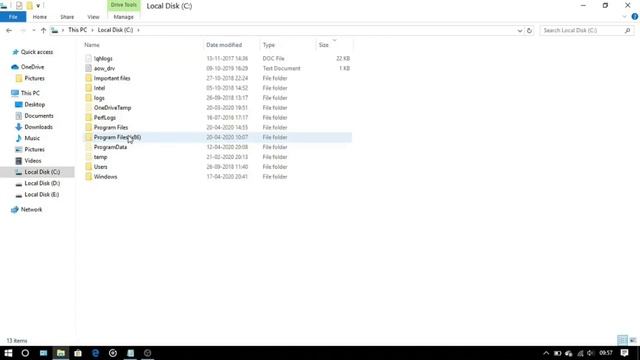640x360 pixels.
Task: Open Task View on the taskbar
Action: [x=43, y=353]
